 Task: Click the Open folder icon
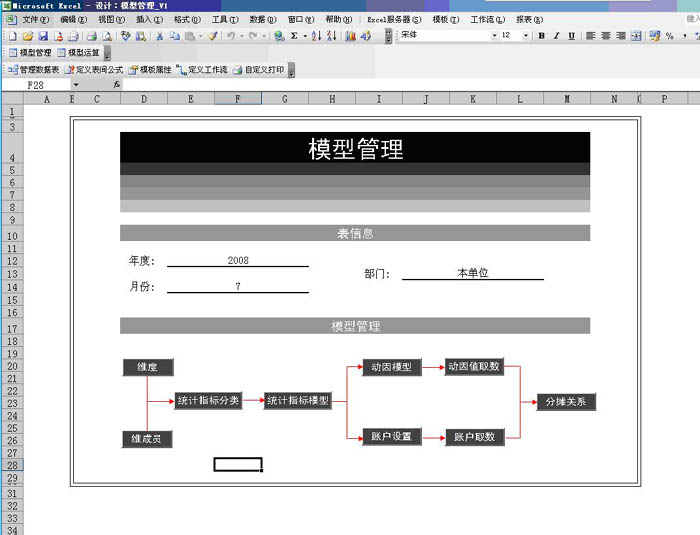point(28,36)
